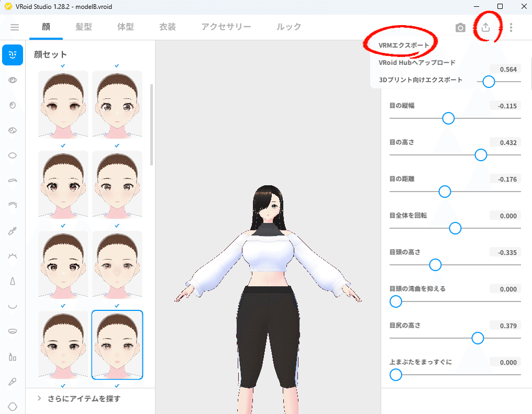Screen dimensions: 532x414
Task: Switch to the 髪型 tab
Action: [x=83, y=27]
